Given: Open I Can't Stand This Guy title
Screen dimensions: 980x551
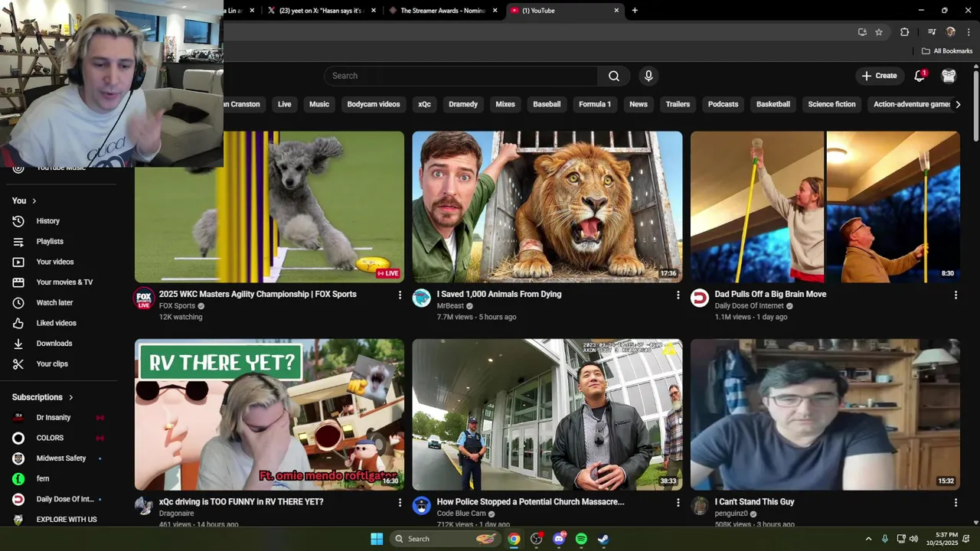Looking at the screenshot, I should tap(755, 502).
